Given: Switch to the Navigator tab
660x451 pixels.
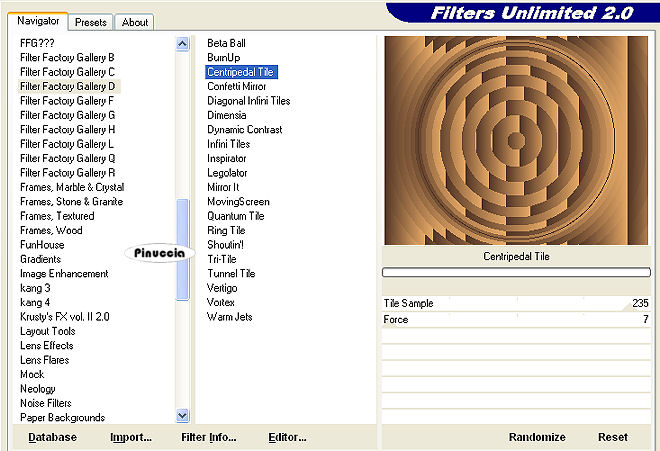Looking at the screenshot, I should pyautogui.click(x=38, y=21).
